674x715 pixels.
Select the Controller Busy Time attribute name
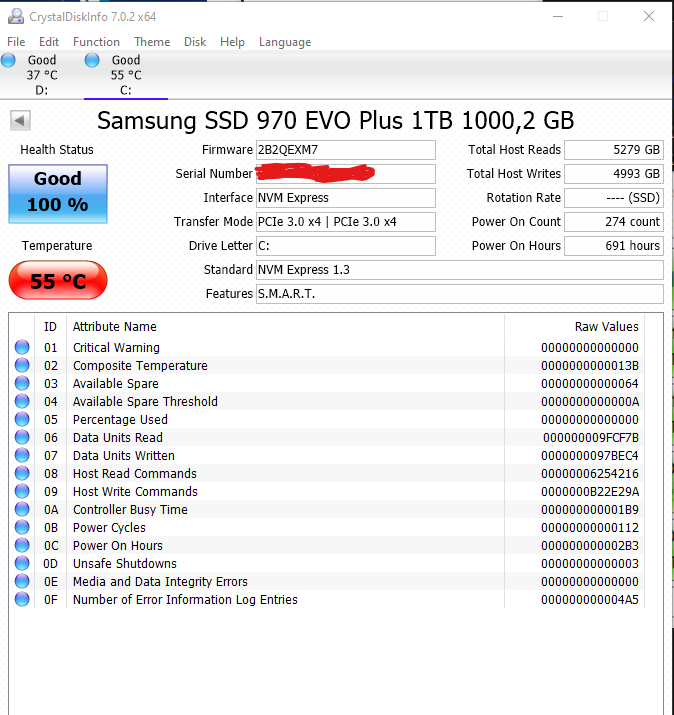click(x=130, y=510)
